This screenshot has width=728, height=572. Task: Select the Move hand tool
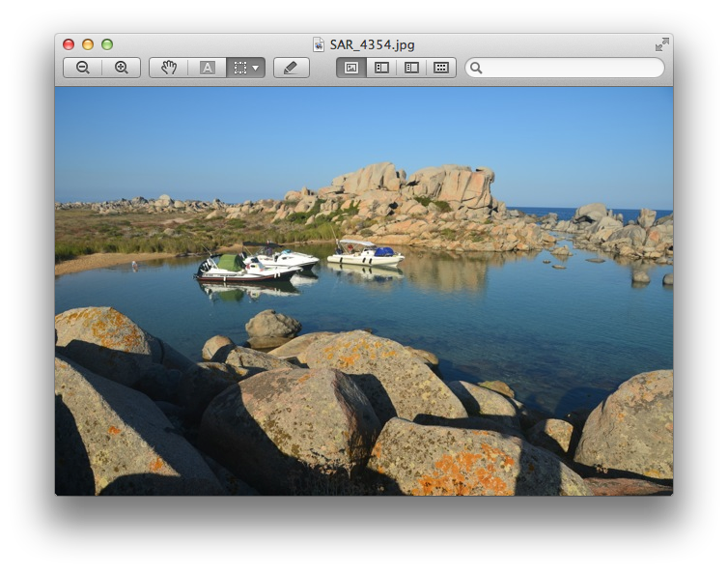coord(169,68)
